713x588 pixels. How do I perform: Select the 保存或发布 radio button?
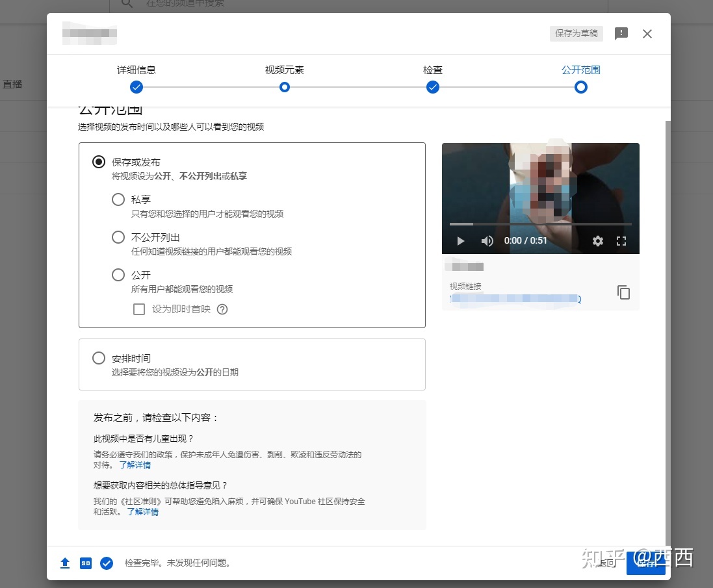(x=99, y=162)
